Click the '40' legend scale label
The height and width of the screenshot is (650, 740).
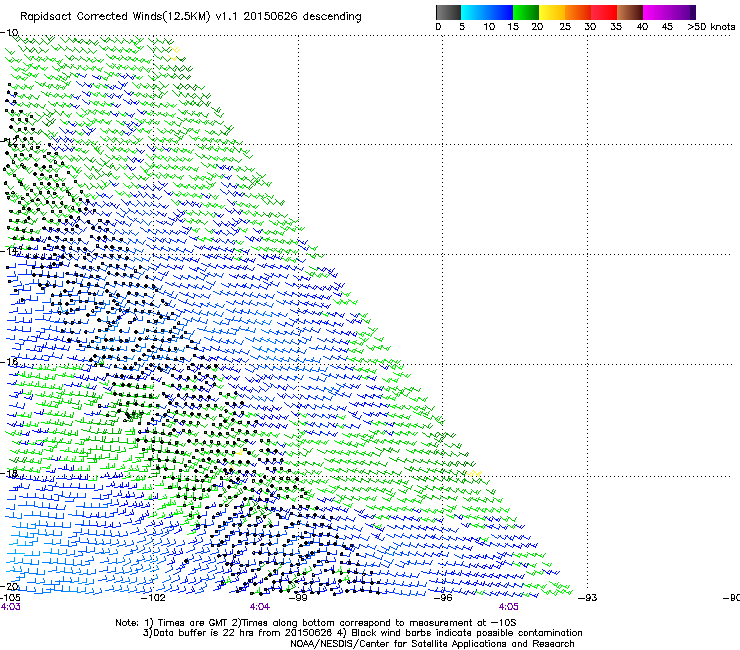(642, 27)
